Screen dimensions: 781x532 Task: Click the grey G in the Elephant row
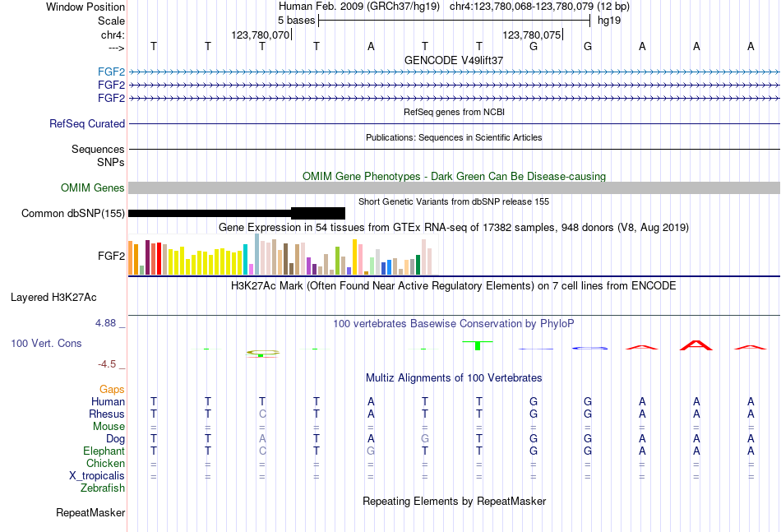pyautogui.click(x=371, y=451)
